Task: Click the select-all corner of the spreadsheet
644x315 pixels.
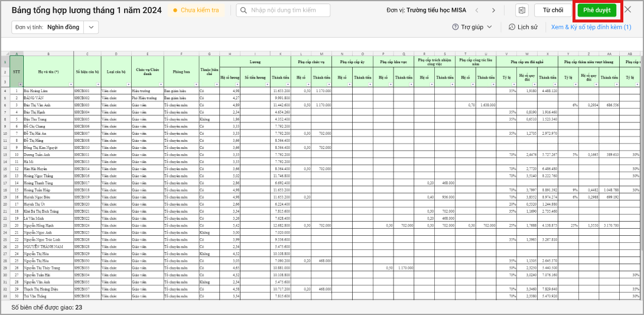Action: click(4, 54)
